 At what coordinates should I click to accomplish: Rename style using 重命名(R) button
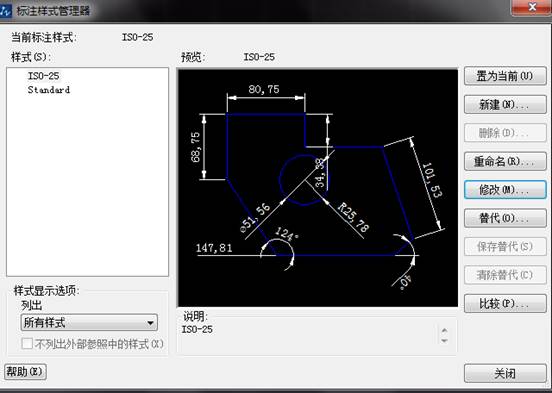(x=505, y=162)
